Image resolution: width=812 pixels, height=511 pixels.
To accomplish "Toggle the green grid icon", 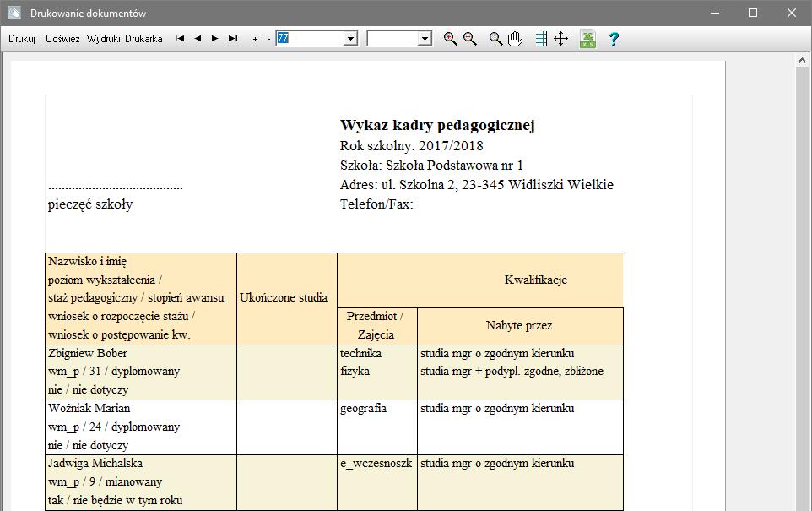I will pyautogui.click(x=541, y=39).
